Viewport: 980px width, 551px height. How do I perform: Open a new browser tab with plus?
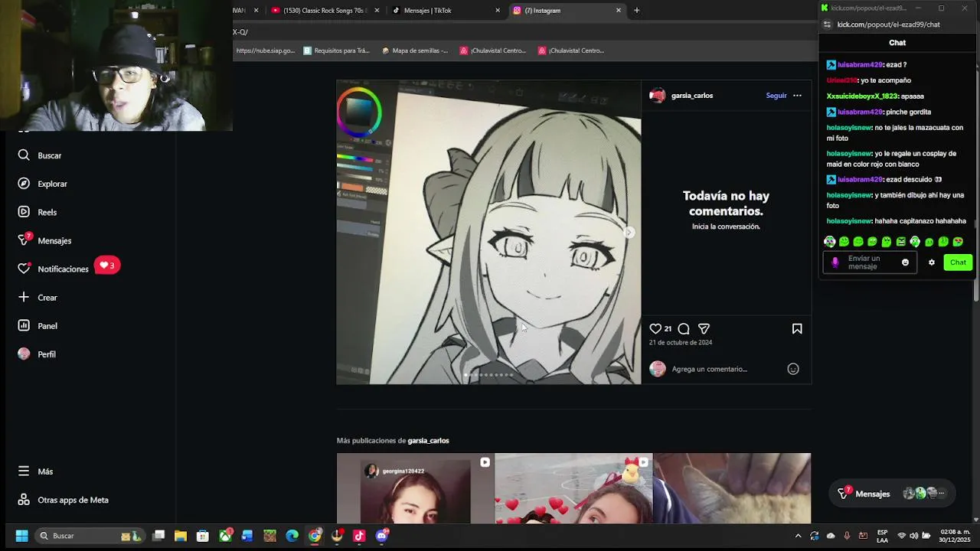(636, 11)
